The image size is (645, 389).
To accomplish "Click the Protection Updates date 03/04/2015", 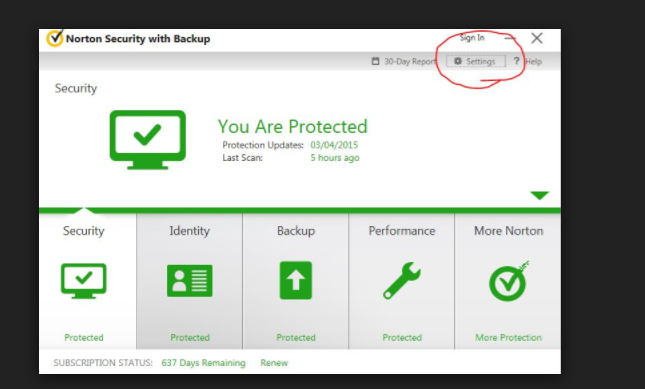I will pyautogui.click(x=334, y=145).
